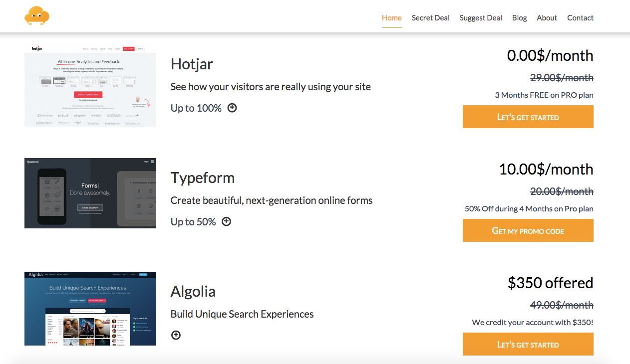Expand Algolia deal details plus icon

(176, 335)
